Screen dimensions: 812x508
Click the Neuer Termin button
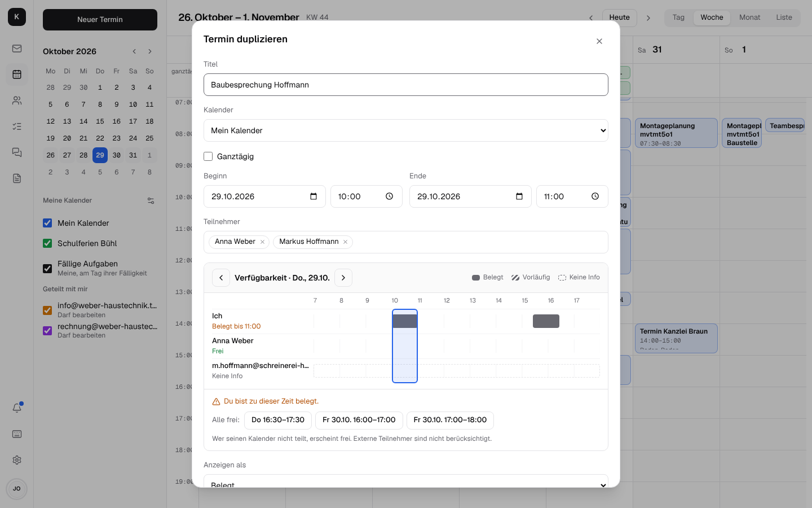(x=100, y=20)
